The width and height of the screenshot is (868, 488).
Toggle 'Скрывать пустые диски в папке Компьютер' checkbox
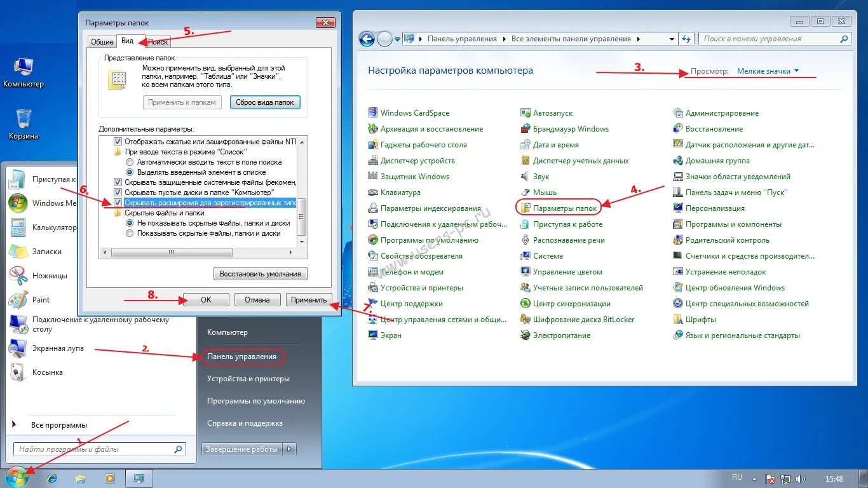pos(117,192)
